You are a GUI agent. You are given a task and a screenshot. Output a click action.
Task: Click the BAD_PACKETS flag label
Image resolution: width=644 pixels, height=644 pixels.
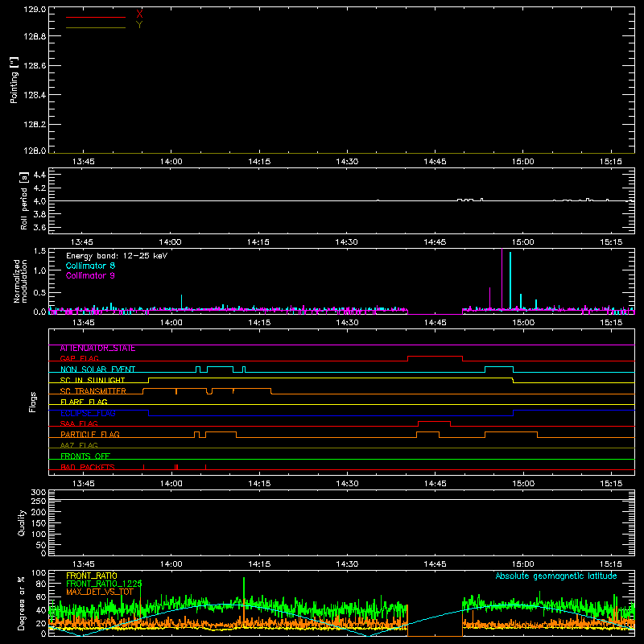pos(88,467)
